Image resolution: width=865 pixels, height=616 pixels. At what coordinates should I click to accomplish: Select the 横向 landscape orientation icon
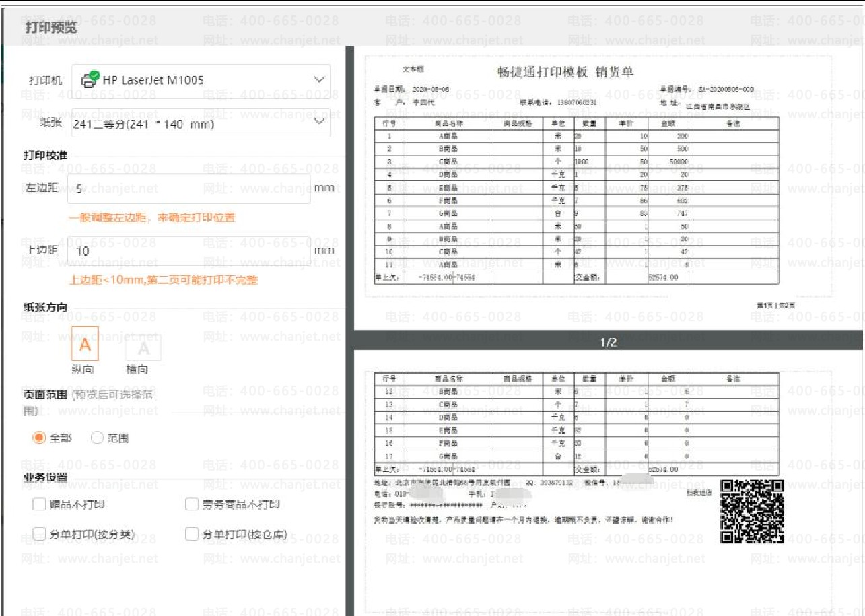(143, 348)
